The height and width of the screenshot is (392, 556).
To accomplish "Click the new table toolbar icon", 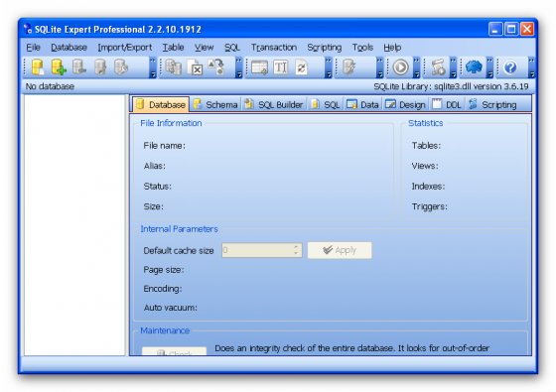I will (x=259, y=67).
